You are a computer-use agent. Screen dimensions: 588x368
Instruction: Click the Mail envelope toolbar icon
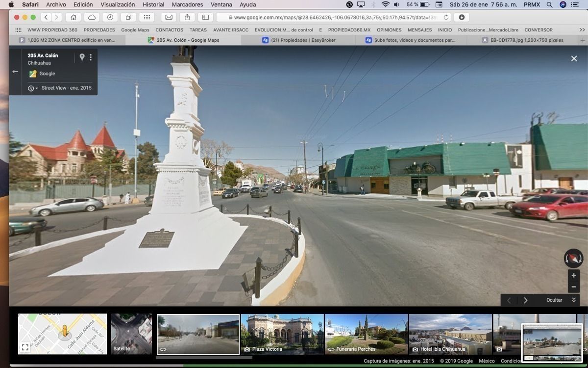coord(169,17)
